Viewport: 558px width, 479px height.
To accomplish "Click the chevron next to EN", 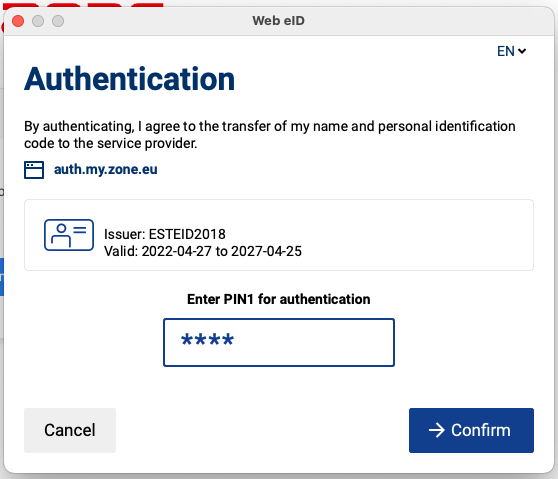I will click(522, 51).
